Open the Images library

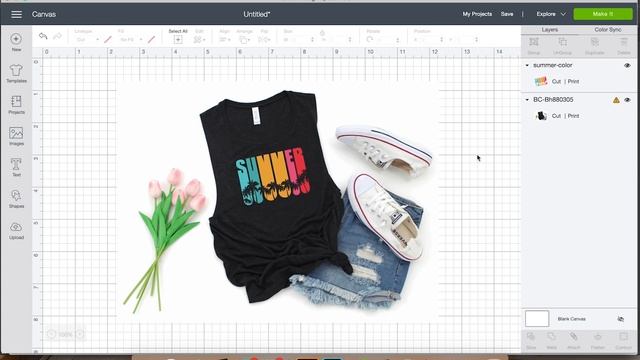click(16, 136)
